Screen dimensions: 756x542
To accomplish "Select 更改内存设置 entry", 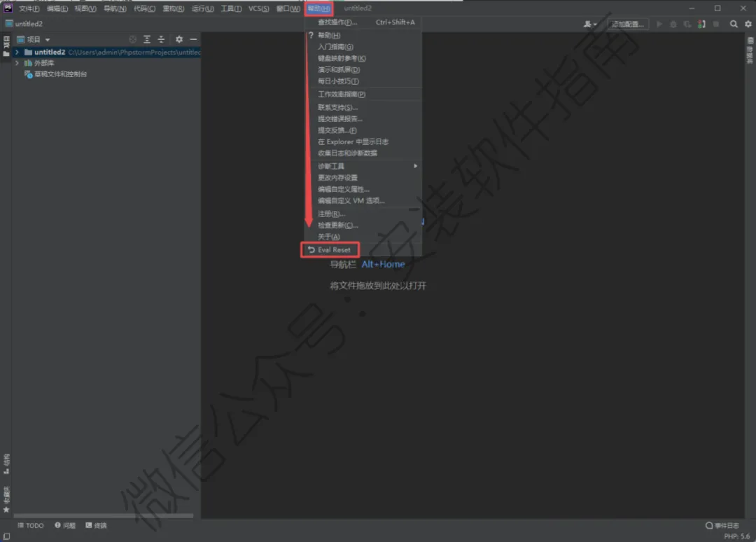I will click(363, 178).
